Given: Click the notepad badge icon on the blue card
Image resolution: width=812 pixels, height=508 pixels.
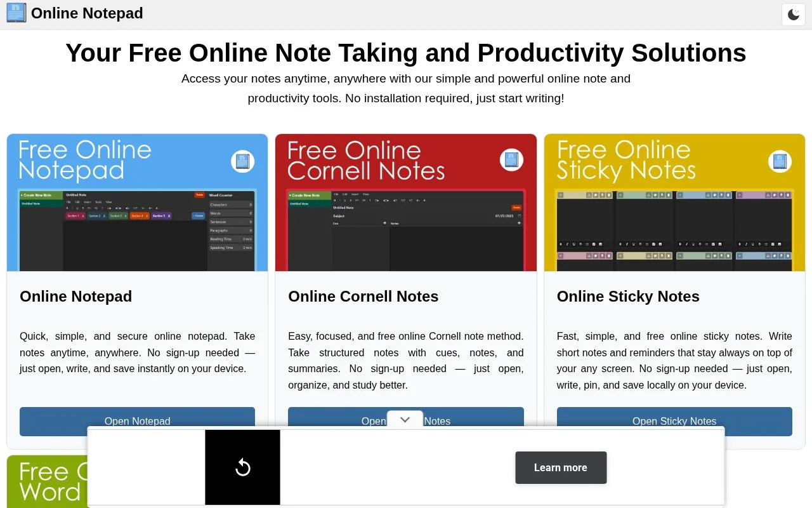Looking at the screenshot, I should (242, 161).
